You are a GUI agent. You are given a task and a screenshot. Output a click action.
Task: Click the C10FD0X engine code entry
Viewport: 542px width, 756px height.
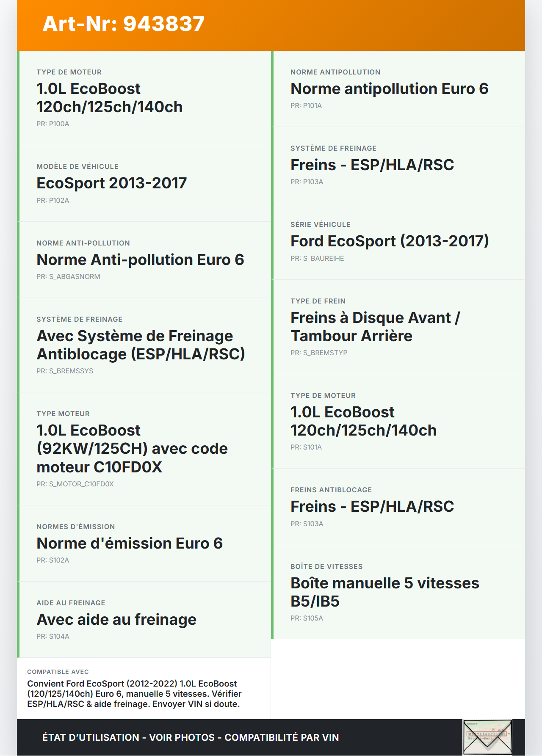132,449
